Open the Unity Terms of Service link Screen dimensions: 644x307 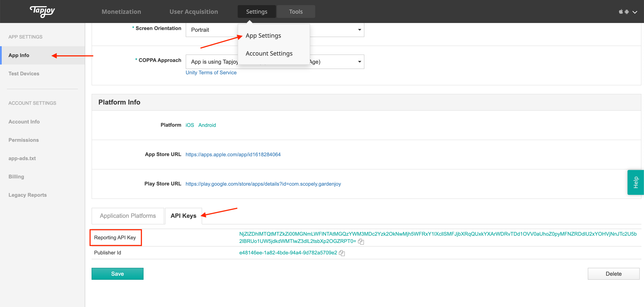coord(211,73)
